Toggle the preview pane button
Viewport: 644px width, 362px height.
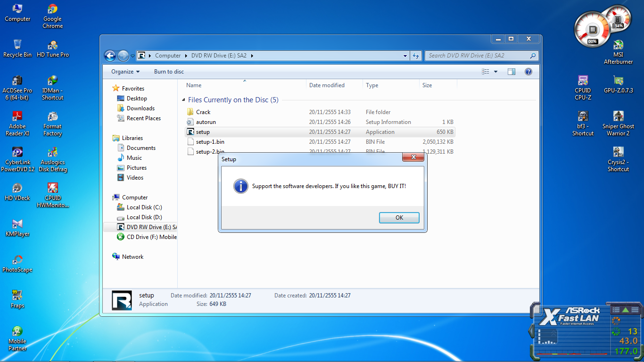pyautogui.click(x=512, y=72)
